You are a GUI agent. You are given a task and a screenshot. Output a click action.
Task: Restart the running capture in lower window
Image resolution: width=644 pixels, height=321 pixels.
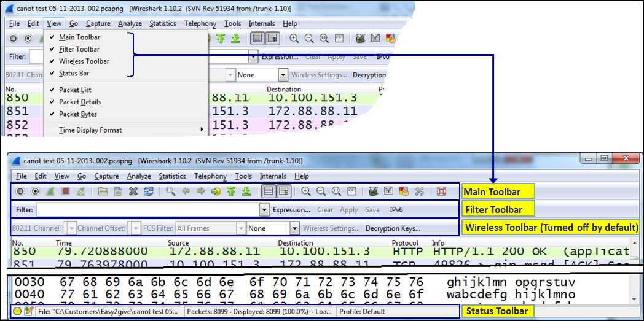[80, 191]
